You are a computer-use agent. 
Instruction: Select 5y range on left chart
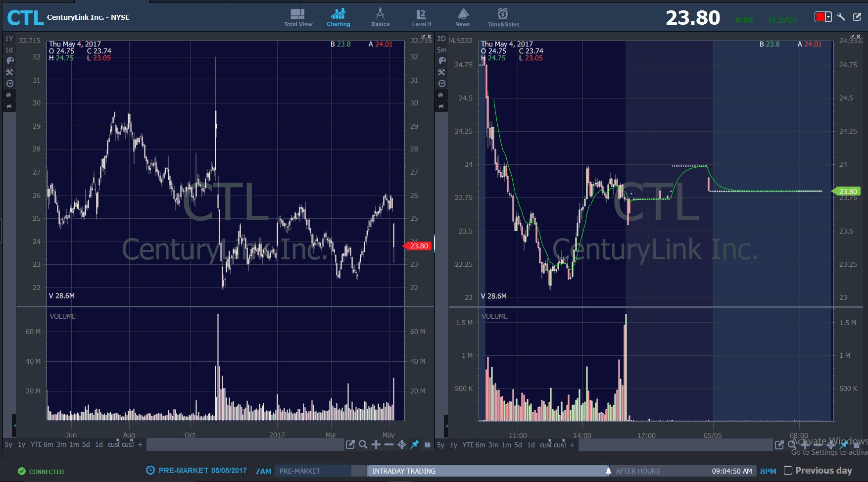(x=8, y=445)
